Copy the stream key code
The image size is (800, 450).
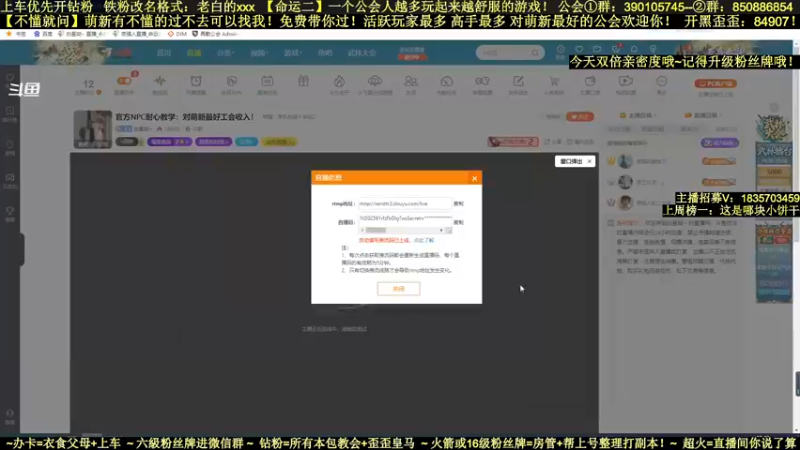coord(459,222)
